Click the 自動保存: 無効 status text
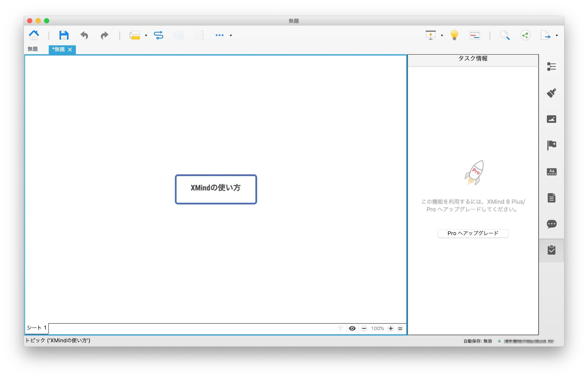Screen dimensions: 588x378 pos(478,341)
